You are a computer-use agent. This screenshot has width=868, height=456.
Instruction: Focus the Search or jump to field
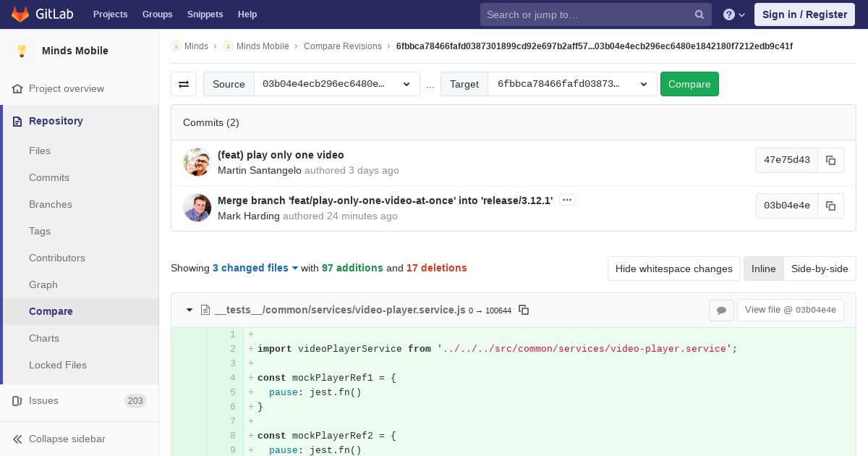coord(595,14)
